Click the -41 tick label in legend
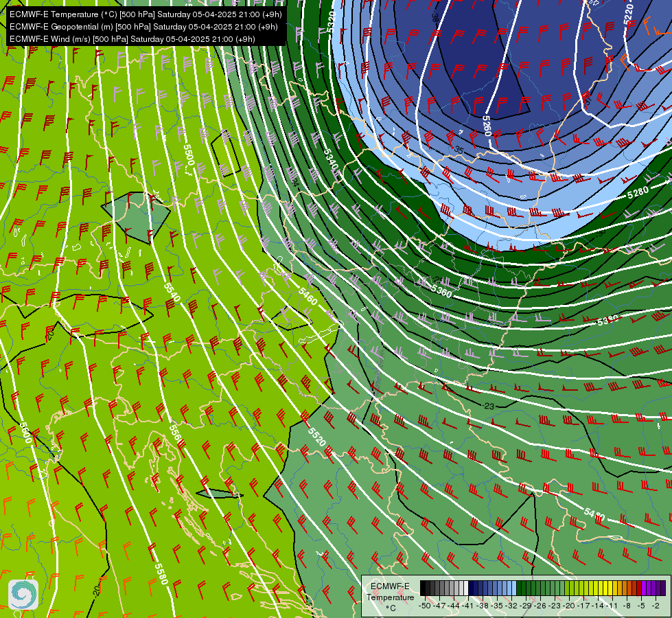This screenshot has width=672, height=618. tap(468, 606)
